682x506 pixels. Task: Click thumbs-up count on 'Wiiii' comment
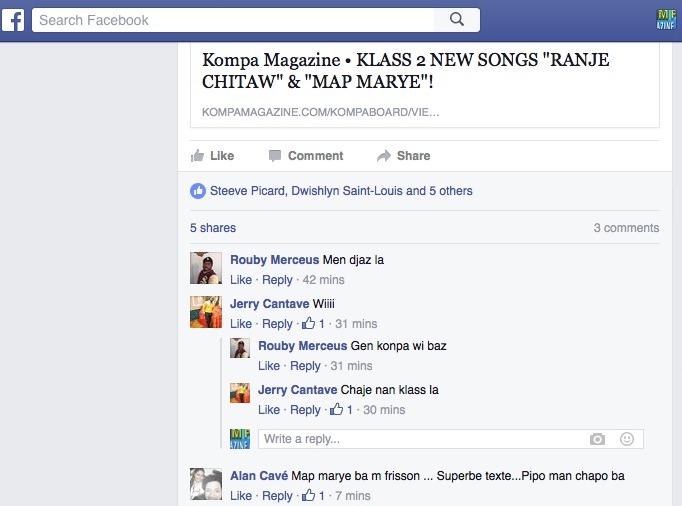click(x=313, y=323)
